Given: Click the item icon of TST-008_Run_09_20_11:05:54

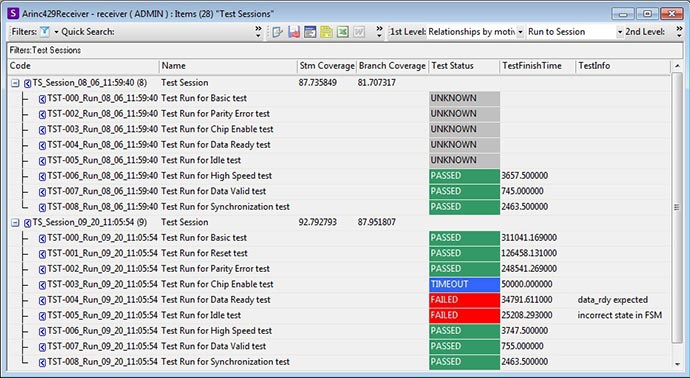Looking at the screenshot, I should pos(42,363).
